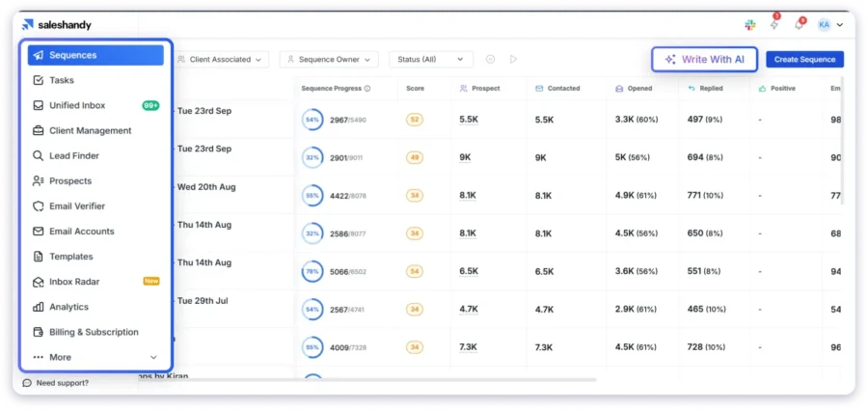Click the pause icon beside Status filter

[491, 60]
